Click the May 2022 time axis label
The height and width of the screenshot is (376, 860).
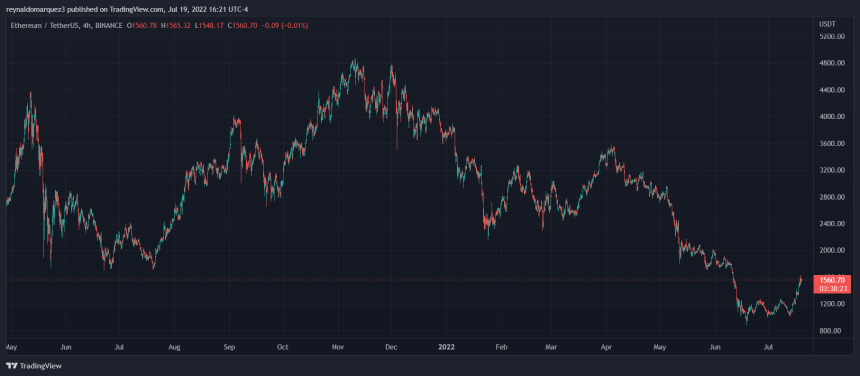pyautogui.click(x=660, y=347)
